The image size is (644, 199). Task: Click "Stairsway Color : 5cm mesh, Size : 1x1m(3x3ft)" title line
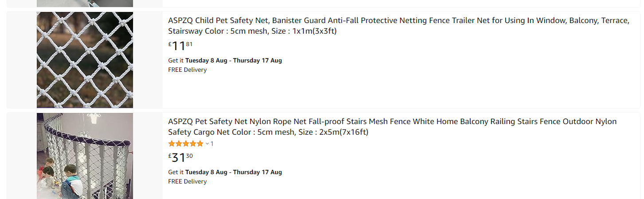(252, 31)
